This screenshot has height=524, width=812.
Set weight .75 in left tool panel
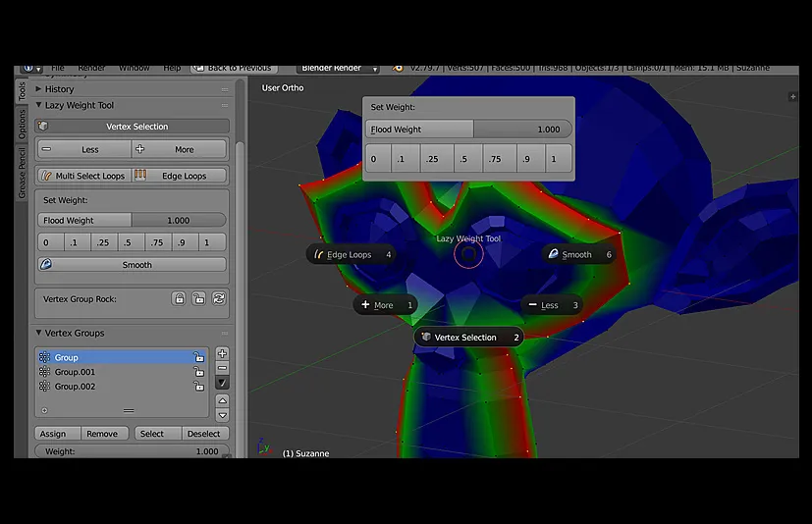[158, 242]
